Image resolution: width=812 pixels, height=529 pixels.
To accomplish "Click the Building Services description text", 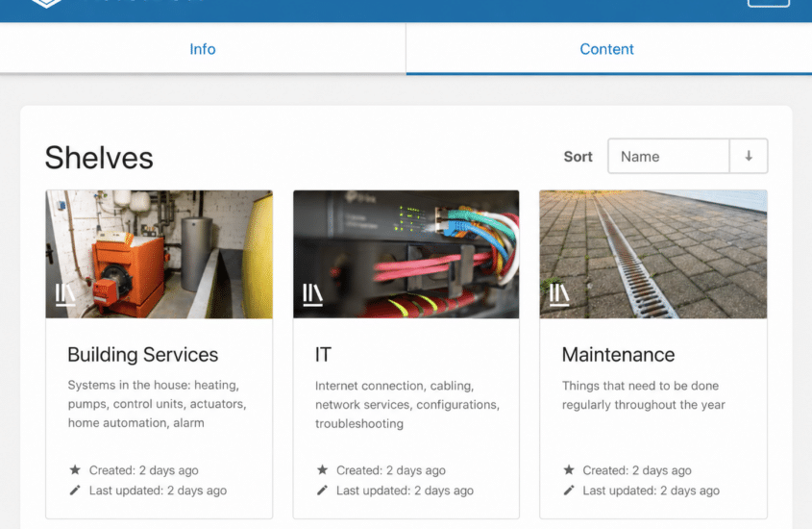I will [x=157, y=404].
